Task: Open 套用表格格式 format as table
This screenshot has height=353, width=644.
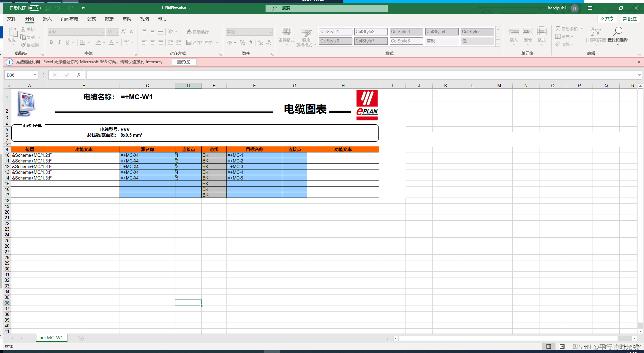Action: [x=306, y=37]
